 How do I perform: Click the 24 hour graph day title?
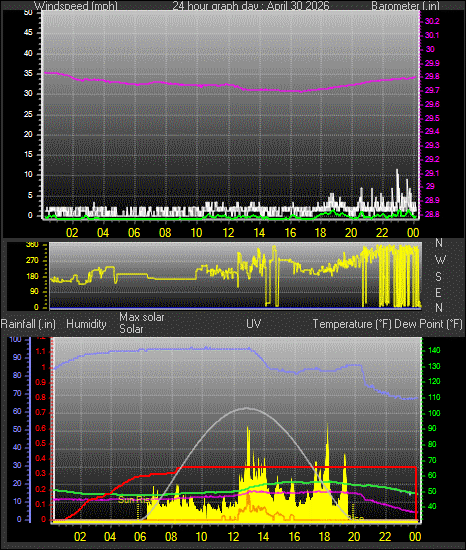251,6
